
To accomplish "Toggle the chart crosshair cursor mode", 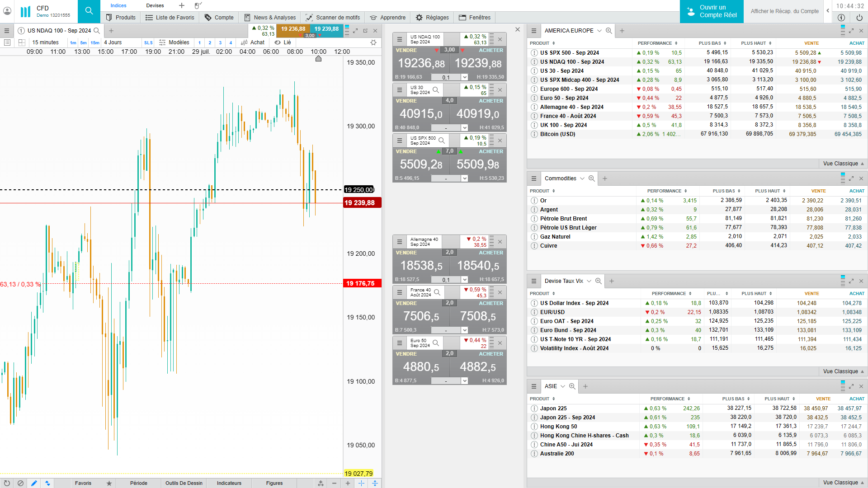I will pos(361,483).
